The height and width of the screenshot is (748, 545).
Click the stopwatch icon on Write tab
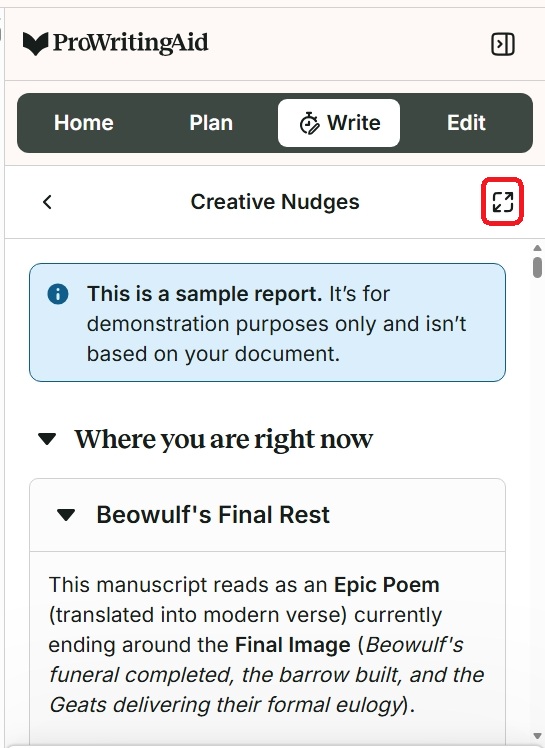click(x=309, y=123)
